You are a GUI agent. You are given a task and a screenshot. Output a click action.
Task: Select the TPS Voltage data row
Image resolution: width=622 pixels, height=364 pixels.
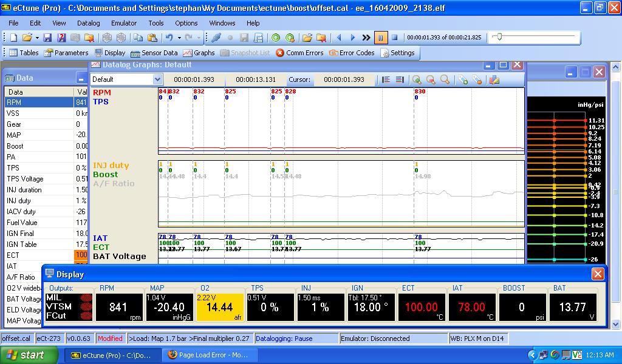coord(46,179)
